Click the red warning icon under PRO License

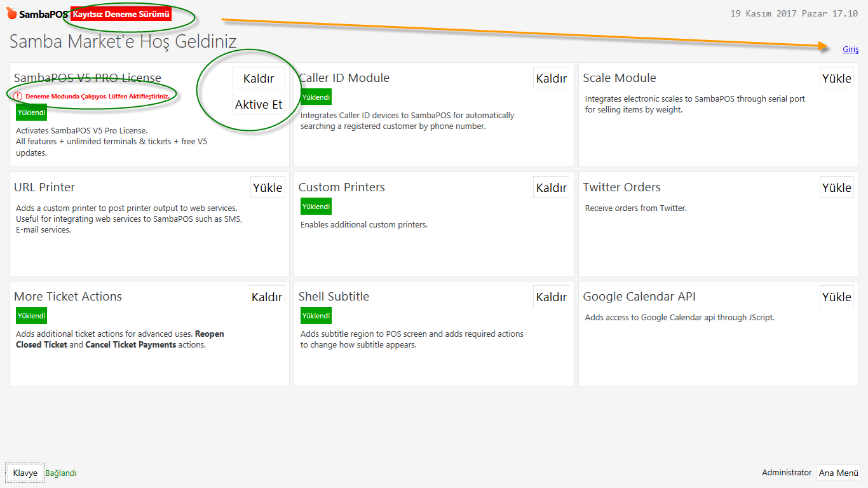coord(18,96)
